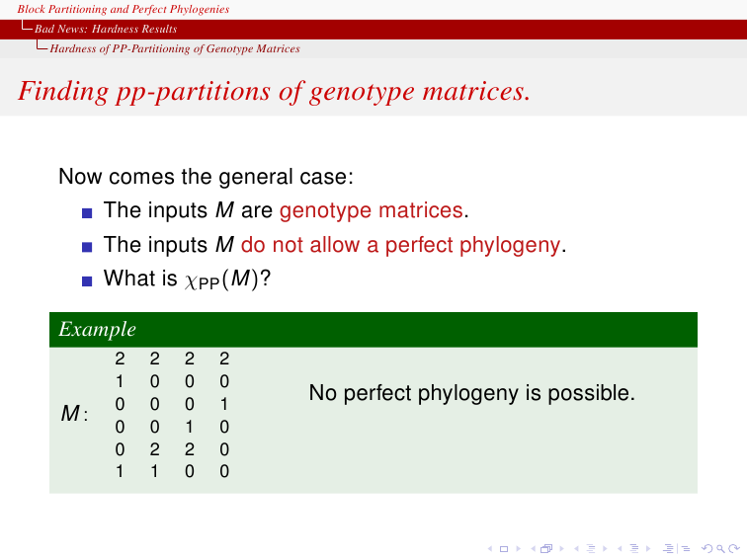The height and width of the screenshot is (560, 747).
Task: Open search with magnifier icon
Action: (720, 548)
